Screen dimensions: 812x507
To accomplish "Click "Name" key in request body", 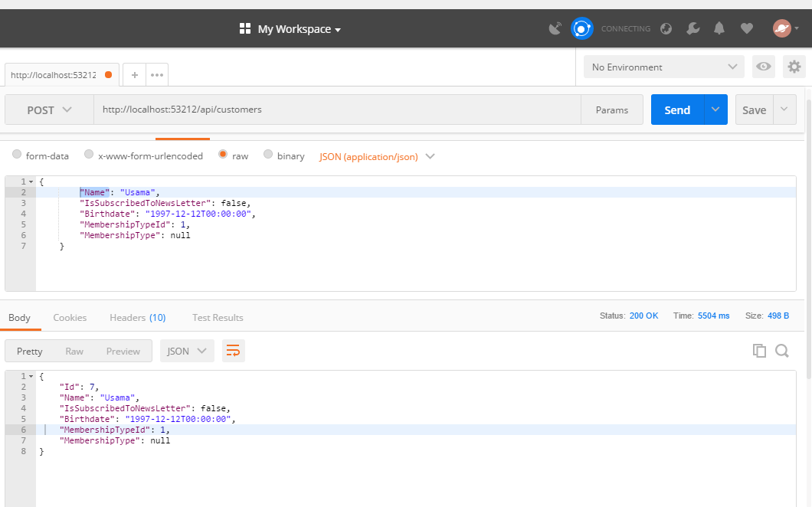I will coord(95,192).
